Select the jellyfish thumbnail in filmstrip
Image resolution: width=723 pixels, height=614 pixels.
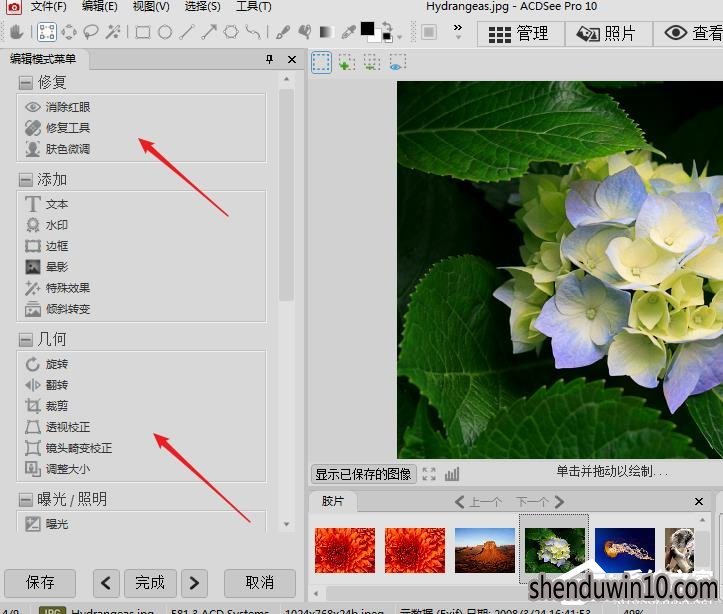click(625, 550)
